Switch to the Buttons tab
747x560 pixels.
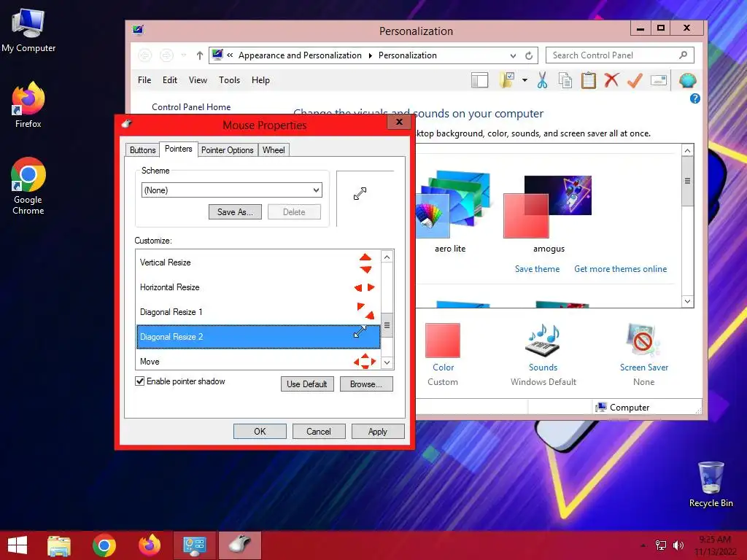click(142, 150)
